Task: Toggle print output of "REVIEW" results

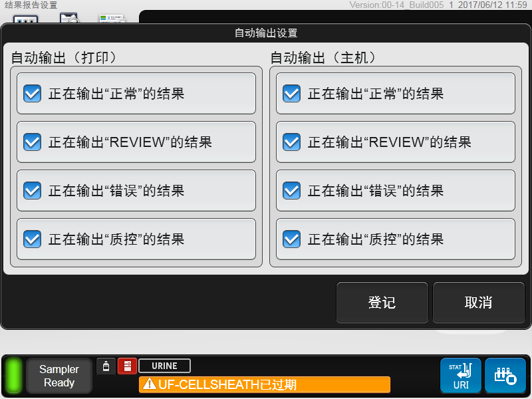Action: click(33, 142)
